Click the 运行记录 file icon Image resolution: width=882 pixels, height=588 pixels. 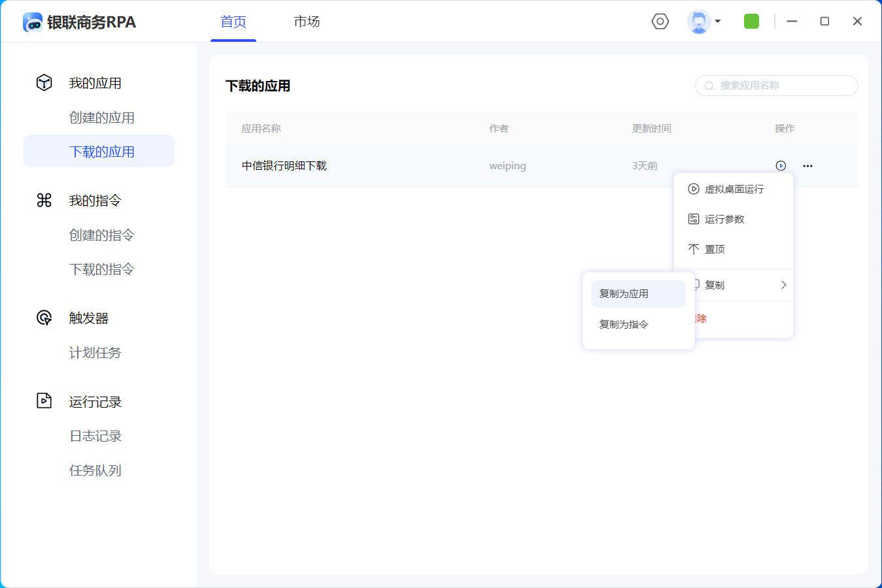pyautogui.click(x=44, y=401)
